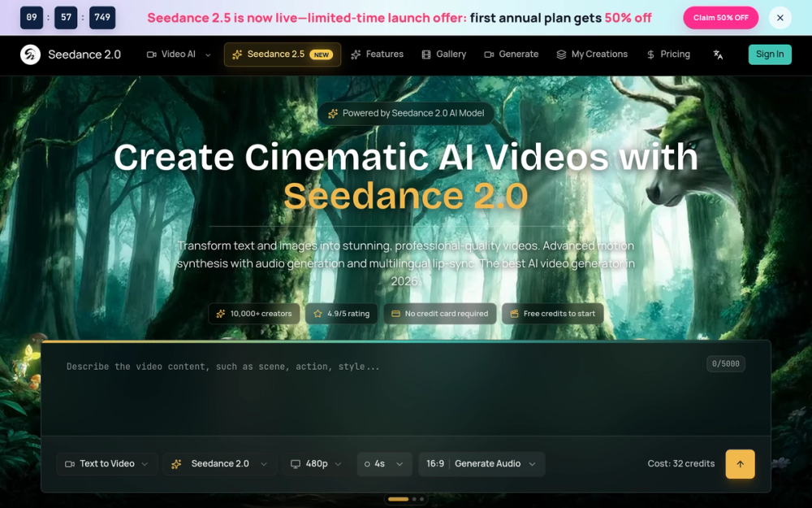Close the promotional banner with the X
Viewport: 812px width, 508px height.
pos(780,18)
